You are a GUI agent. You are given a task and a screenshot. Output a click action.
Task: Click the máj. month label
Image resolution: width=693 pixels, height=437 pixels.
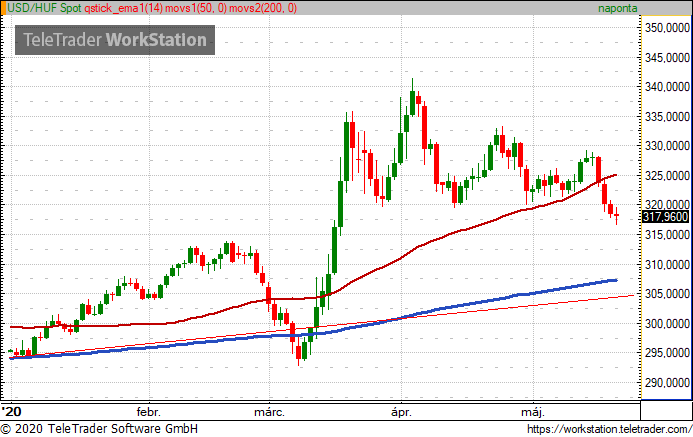pos(533,412)
